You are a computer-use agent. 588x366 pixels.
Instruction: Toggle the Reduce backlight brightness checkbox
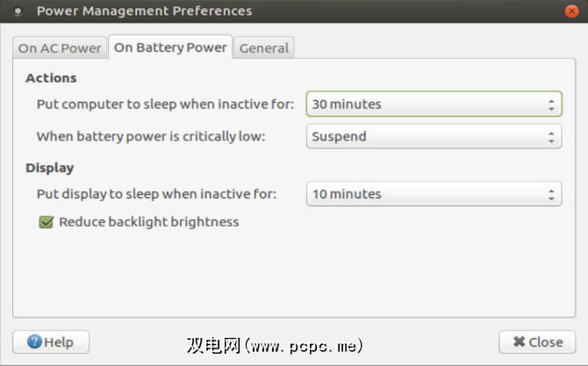(x=47, y=222)
